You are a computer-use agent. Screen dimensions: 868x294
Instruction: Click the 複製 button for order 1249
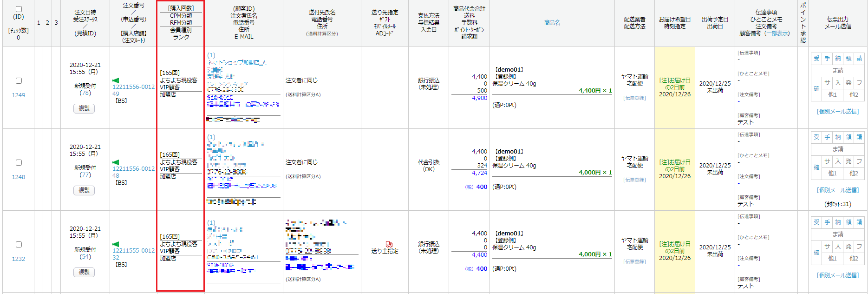[84, 108]
